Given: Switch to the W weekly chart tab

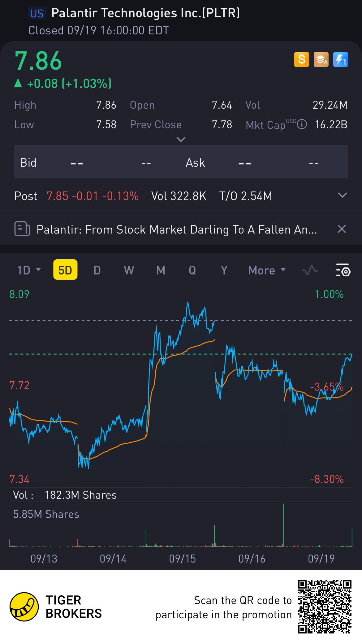Looking at the screenshot, I should click(129, 270).
